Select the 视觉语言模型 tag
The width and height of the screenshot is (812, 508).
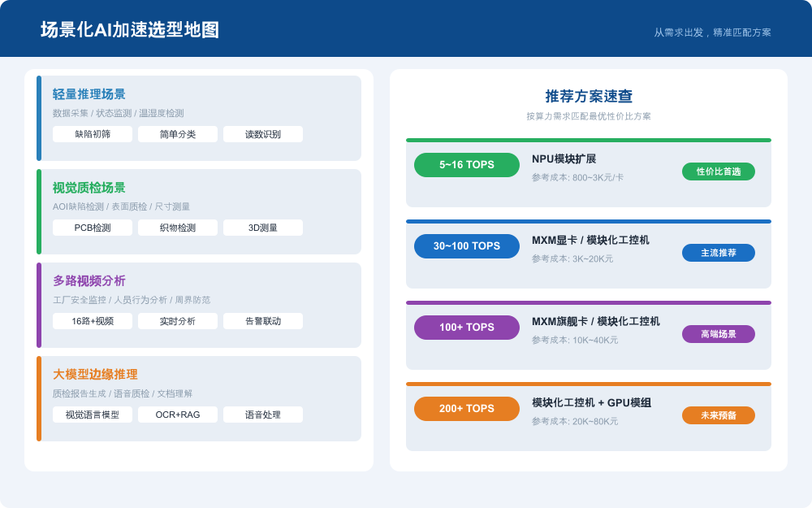[x=93, y=415]
